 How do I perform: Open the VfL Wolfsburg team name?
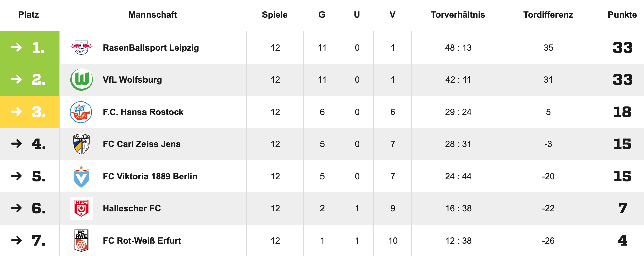[132, 80]
